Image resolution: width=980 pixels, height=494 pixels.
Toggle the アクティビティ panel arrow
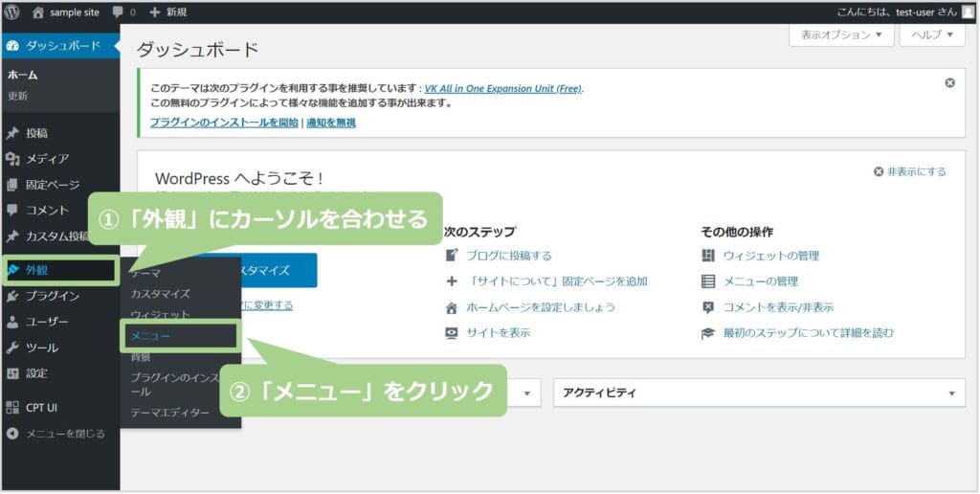(952, 393)
